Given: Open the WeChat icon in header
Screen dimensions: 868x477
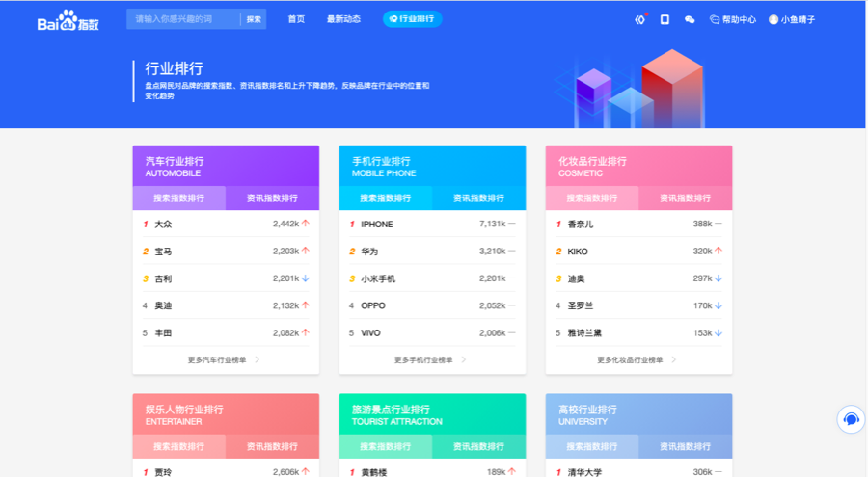Looking at the screenshot, I should coord(690,19).
